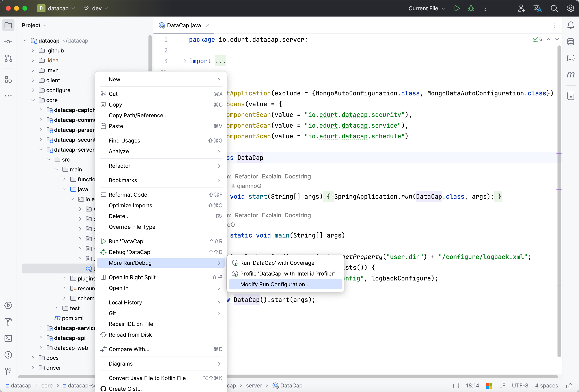Unfold the collapsed import block
The width and height of the screenshot is (579, 392).
(184, 61)
